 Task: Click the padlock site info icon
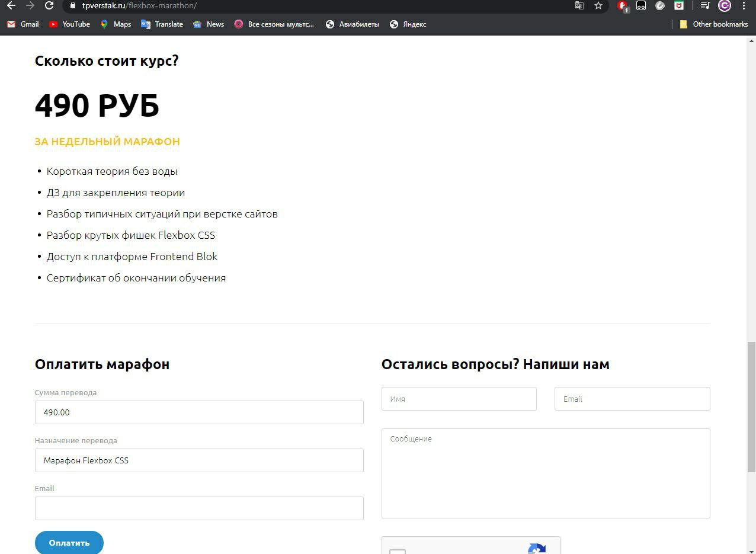click(73, 6)
